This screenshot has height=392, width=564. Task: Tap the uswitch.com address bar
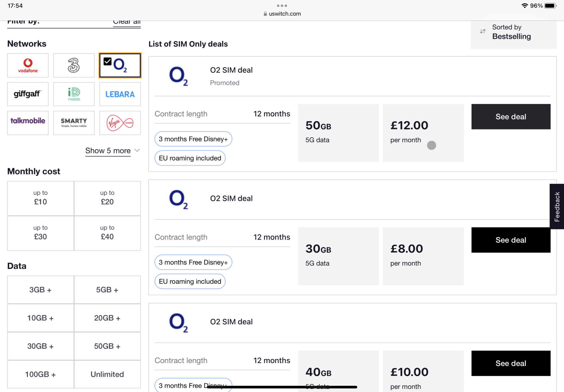(282, 14)
